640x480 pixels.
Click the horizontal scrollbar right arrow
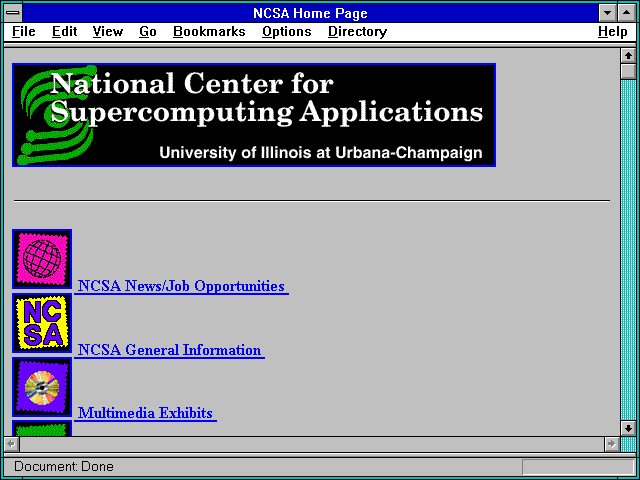click(611, 444)
